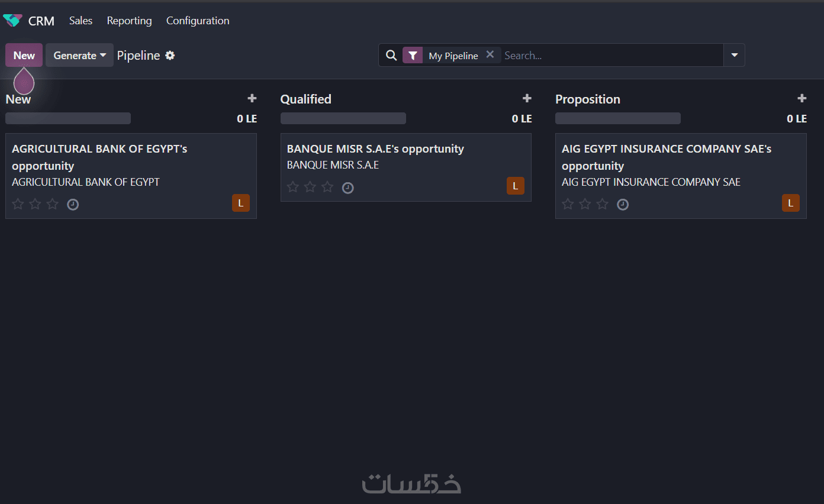Image resolution: width=824 pixels, height=504 pixels.
Task: Open BANQUE MISR S.A.E's opportunity card
Action: [406, 167]
